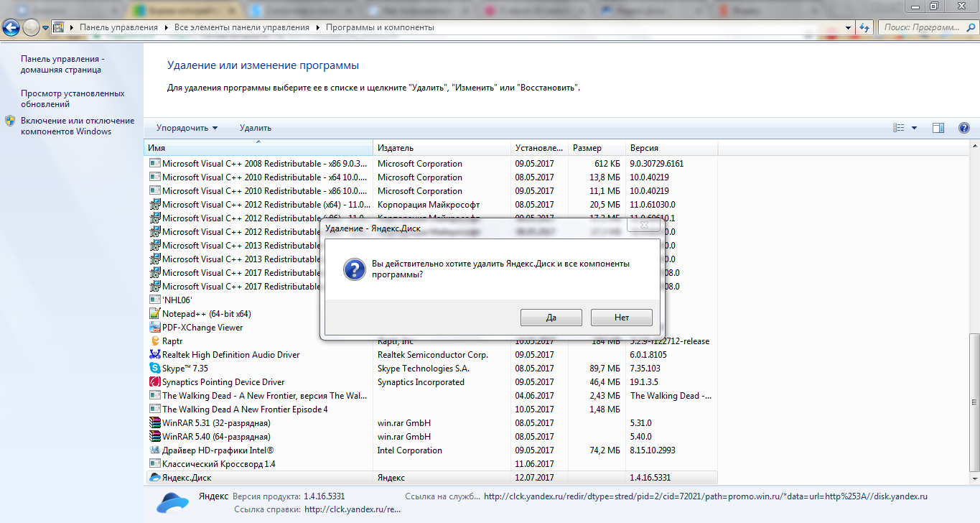The width and height of the screenshot is (980, 523).
Task: Go back with the blue arrow button
Action: pos(11,27)
